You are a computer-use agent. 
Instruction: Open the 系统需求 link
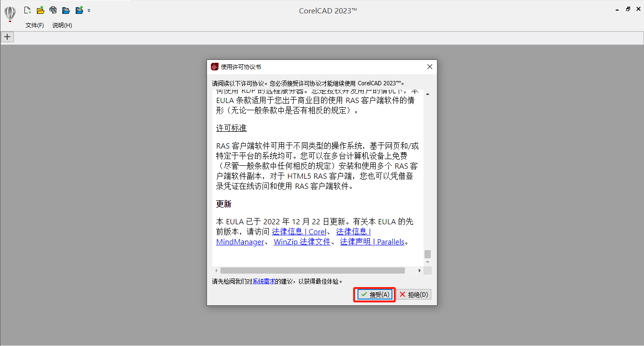(x=264, y=281)
